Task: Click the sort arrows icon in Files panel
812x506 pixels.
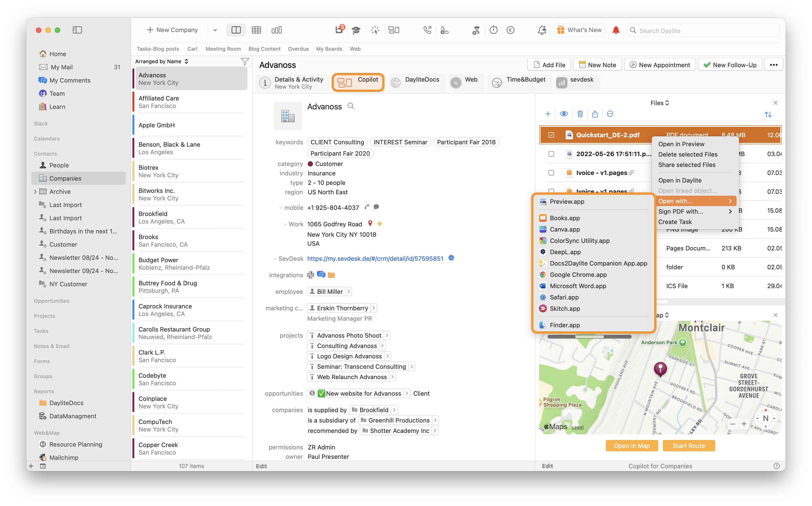Action: click(x=768, y=114)
